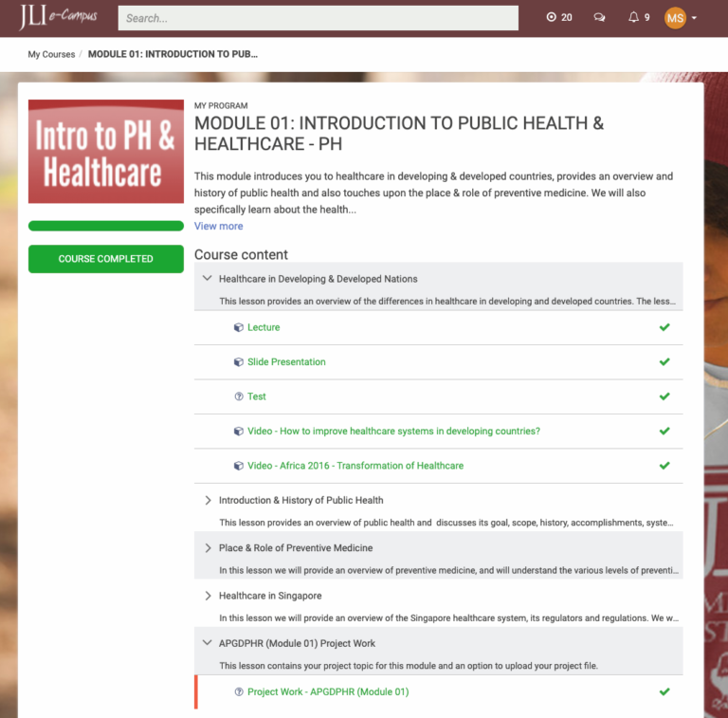Click the MS user avatar
Screen dimensions: 728x718
point(675,17)
